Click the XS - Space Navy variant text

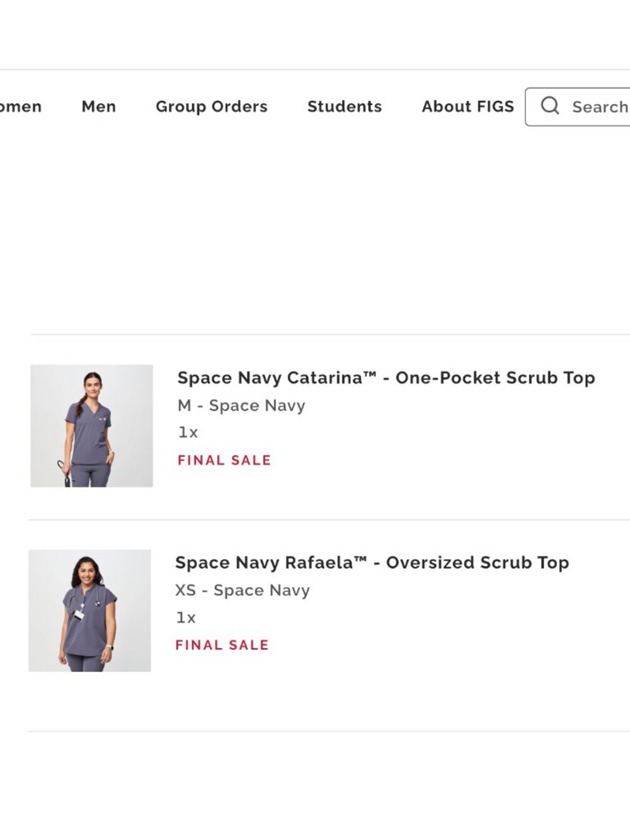[243, 590]
